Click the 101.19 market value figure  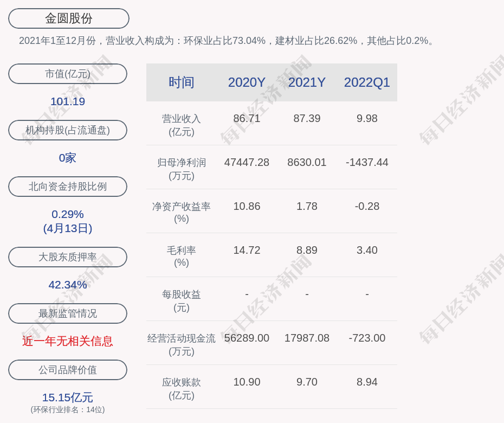[x=68, y=101]
